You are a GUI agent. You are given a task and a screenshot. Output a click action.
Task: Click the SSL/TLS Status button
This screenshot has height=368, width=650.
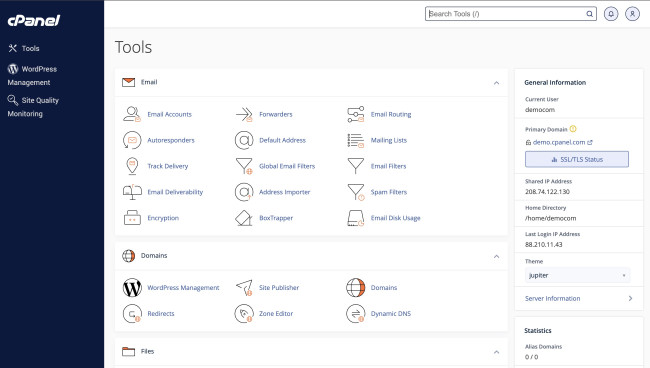coord(577,159)
